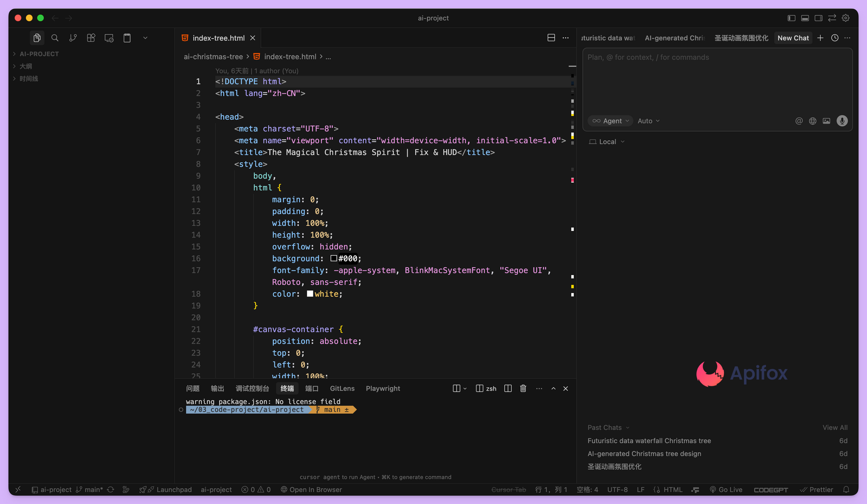This screenshot has width=867, height=504.
Task: Switch to the Playwright panel tab
Action: (383, 388)
